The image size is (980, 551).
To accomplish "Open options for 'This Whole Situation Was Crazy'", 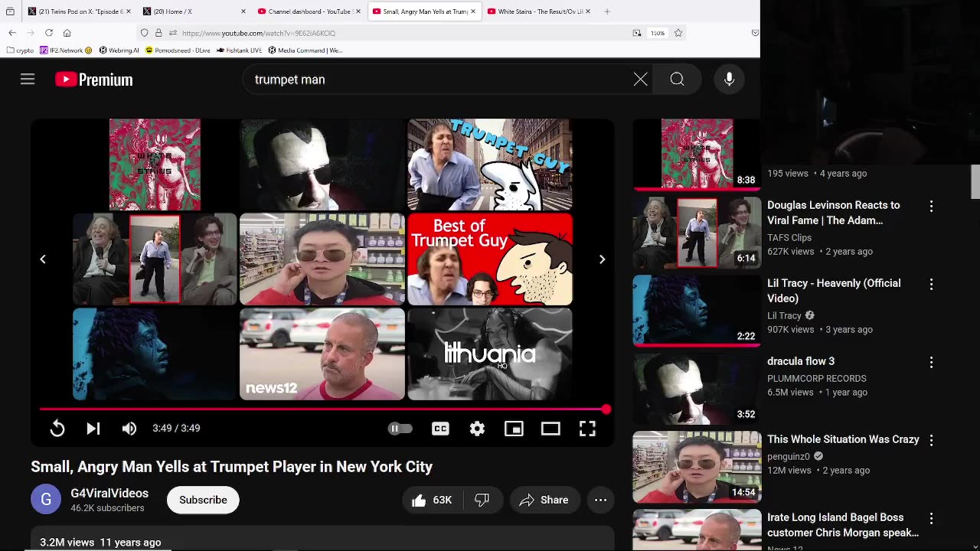I will coord(931,440).
